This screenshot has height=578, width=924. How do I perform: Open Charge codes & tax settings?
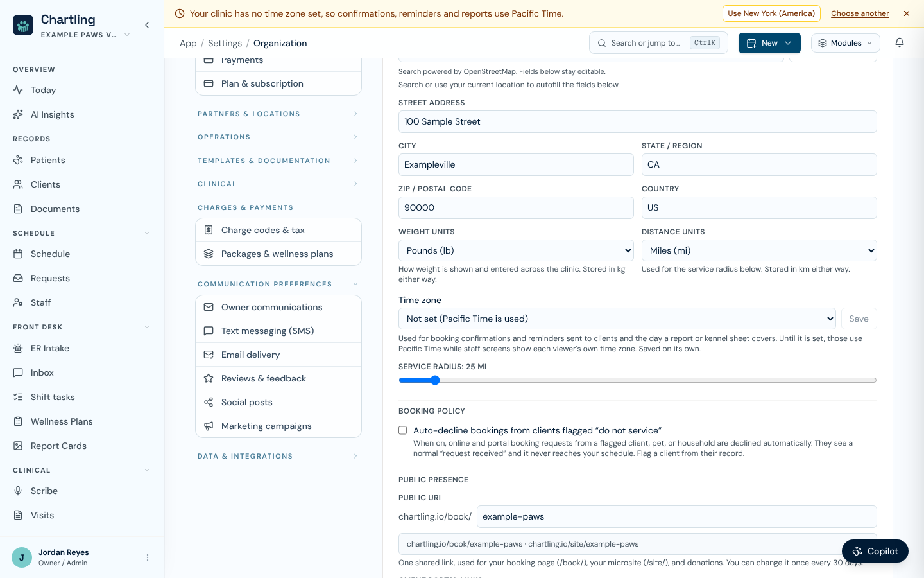(x=278, y=231)
